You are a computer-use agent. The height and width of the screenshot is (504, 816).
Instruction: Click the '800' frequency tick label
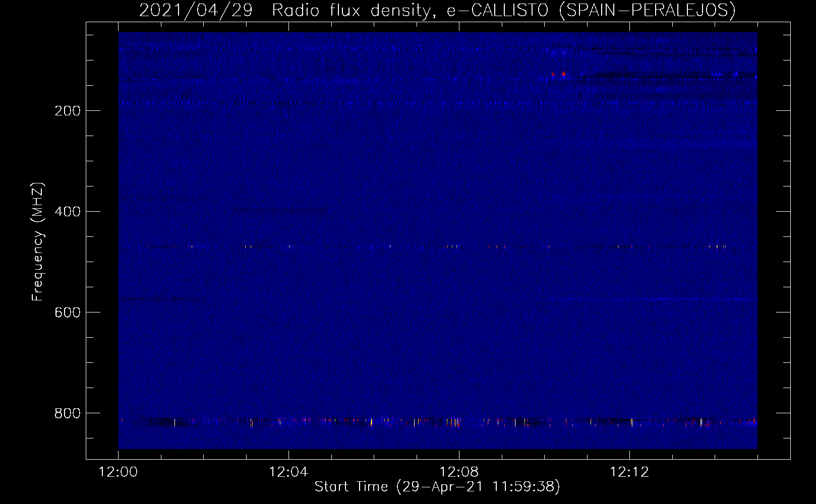[68, 413]
